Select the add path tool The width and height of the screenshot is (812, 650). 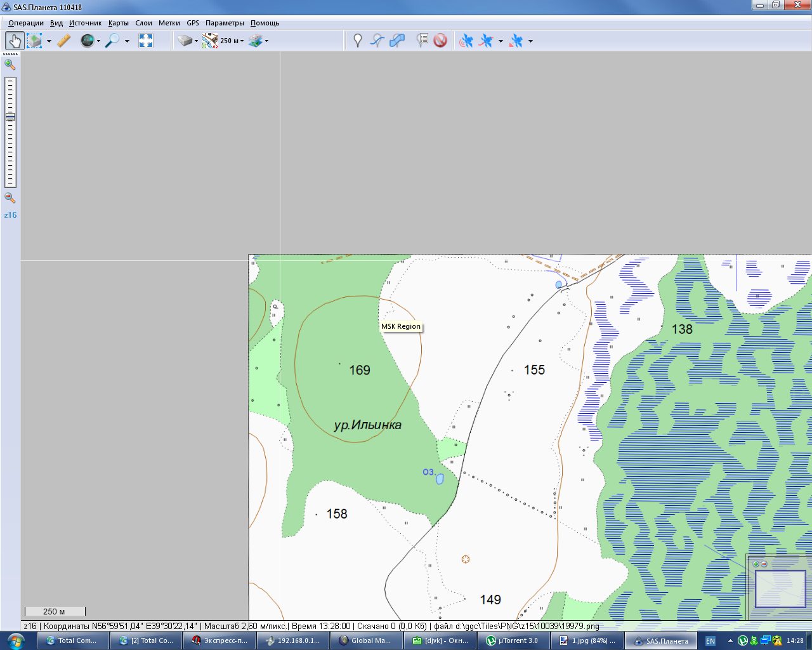coord(377,41)
